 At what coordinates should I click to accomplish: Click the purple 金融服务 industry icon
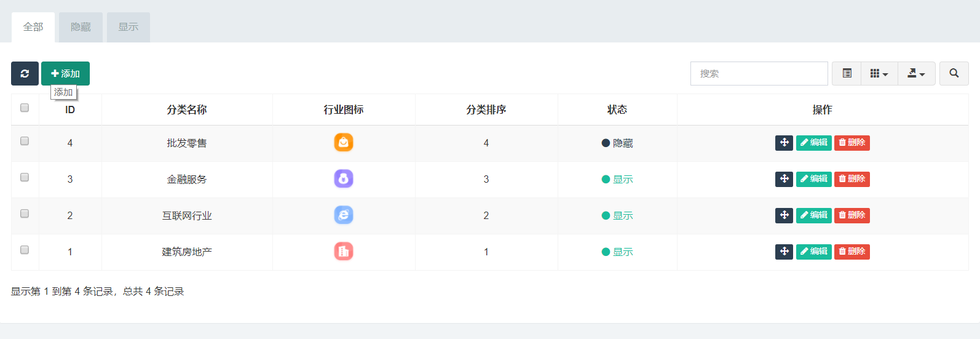(x=344, y=179)
